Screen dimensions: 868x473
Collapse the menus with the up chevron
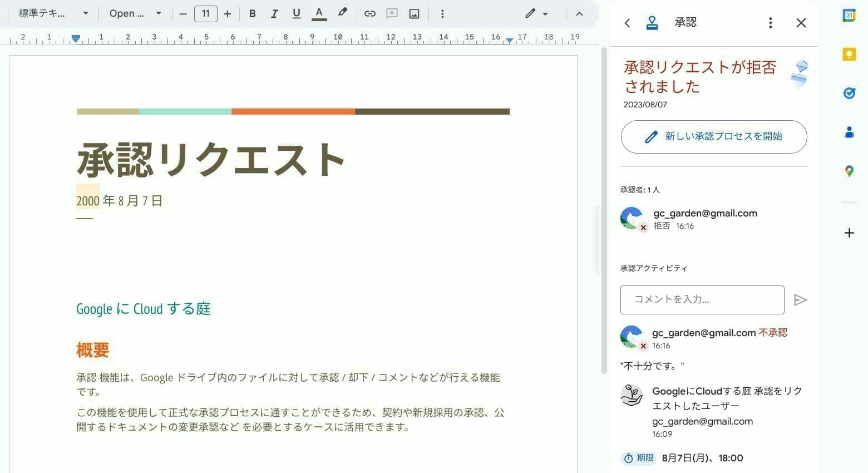[579, 14]
